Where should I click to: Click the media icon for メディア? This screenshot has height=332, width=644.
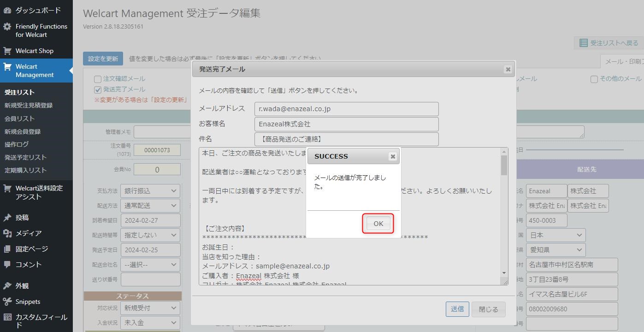(7, 233)
